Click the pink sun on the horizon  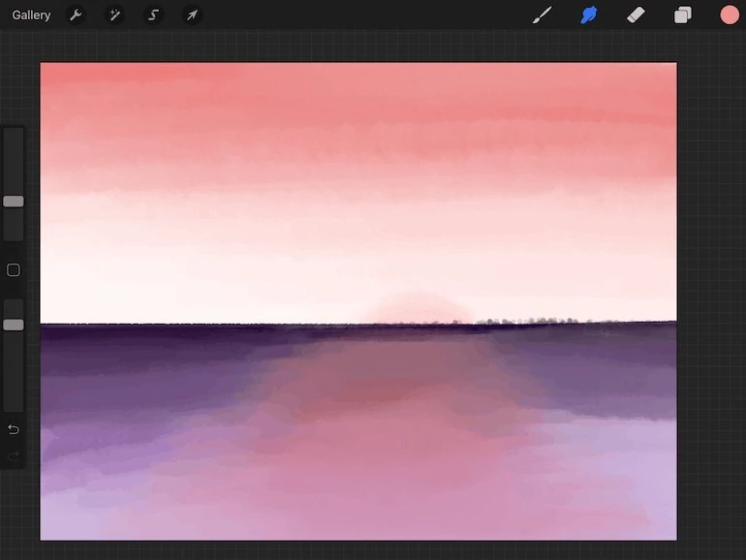click(419, 309)
